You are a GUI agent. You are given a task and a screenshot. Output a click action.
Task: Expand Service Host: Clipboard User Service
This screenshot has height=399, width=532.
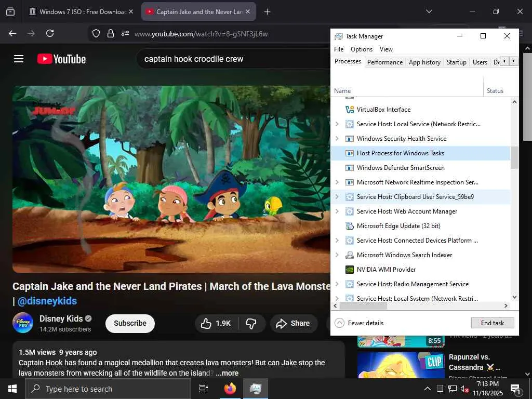coord(337,197)
